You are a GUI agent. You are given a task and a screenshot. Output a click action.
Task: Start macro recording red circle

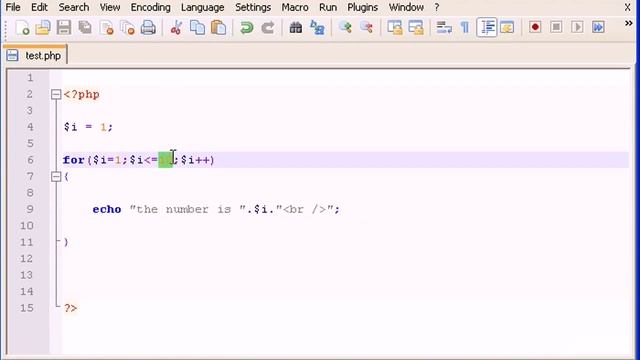tap(535, 27)
